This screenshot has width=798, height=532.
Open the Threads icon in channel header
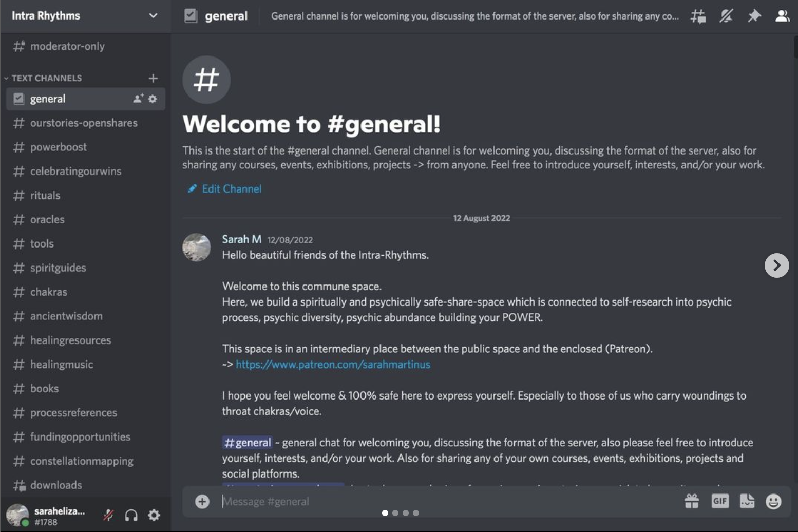click(x=698, y=16)
